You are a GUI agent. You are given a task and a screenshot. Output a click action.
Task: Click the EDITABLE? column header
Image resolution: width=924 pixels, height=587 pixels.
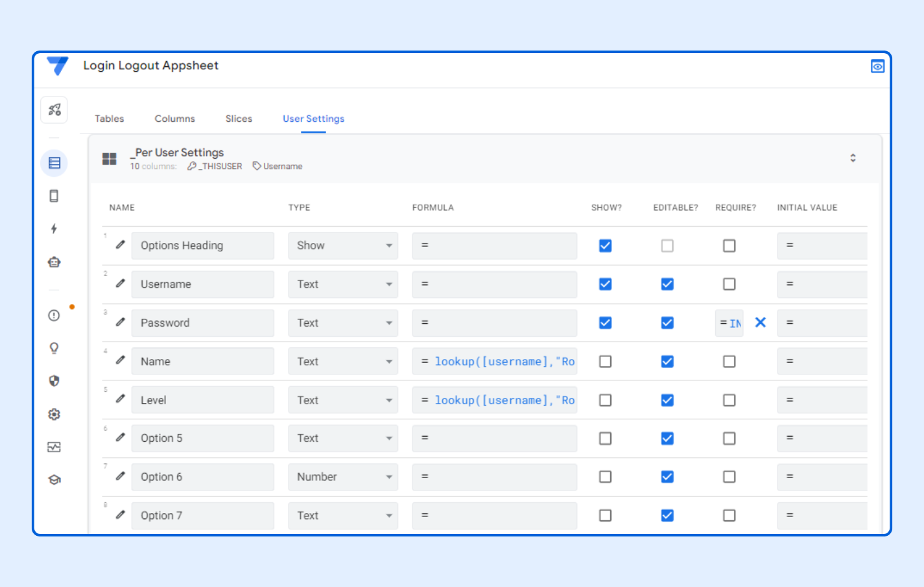[676, 207]
